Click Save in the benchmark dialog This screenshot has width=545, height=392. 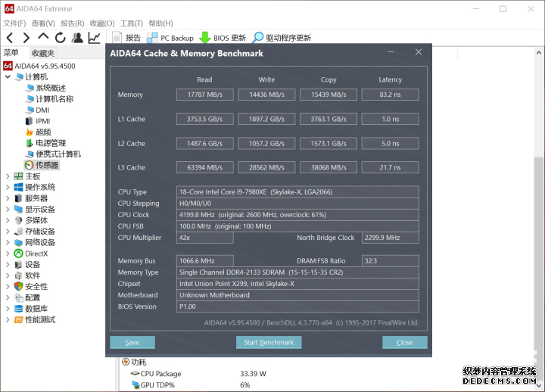click(x=132, y=342)
